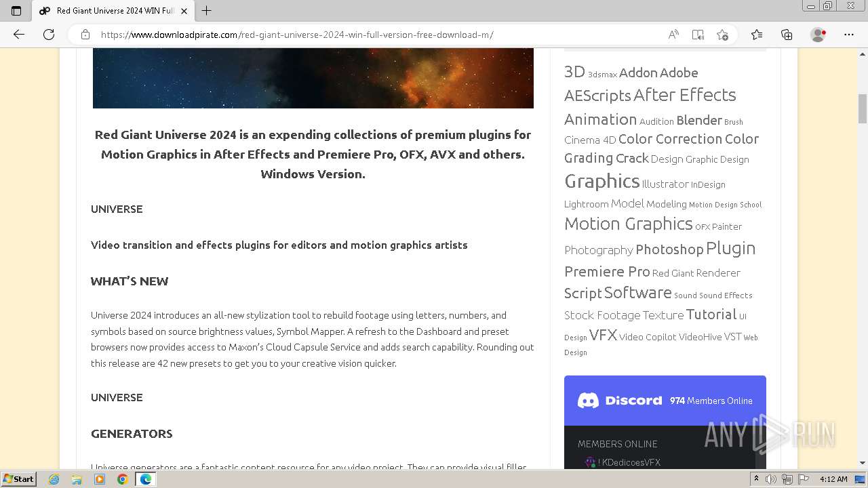Click the address bar URL field
This screenshot has width=868, height=488.
click(x=380, y=35)
